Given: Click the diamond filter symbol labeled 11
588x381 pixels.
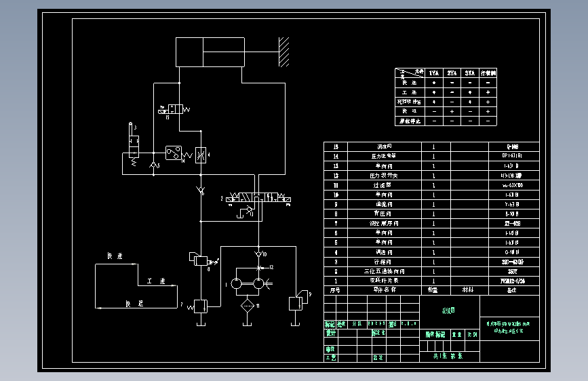Looking at the screenshot, I should [247, 306].
